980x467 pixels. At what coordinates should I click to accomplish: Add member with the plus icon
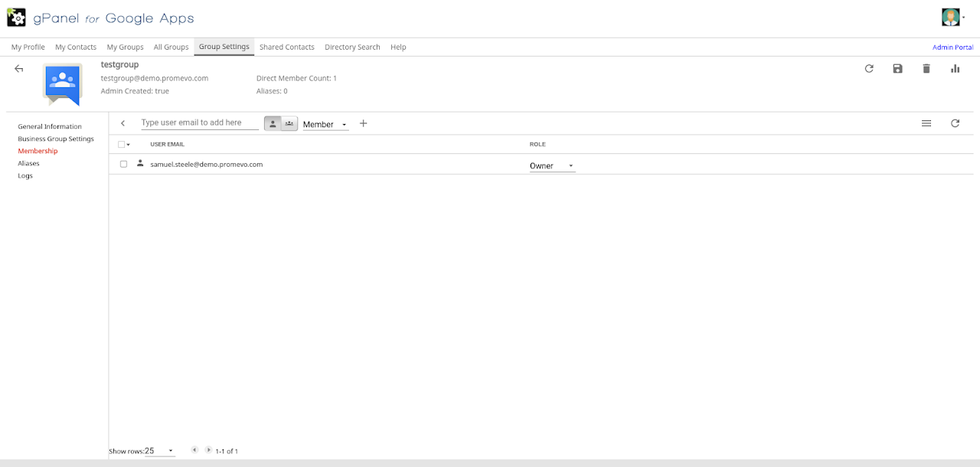364,123
